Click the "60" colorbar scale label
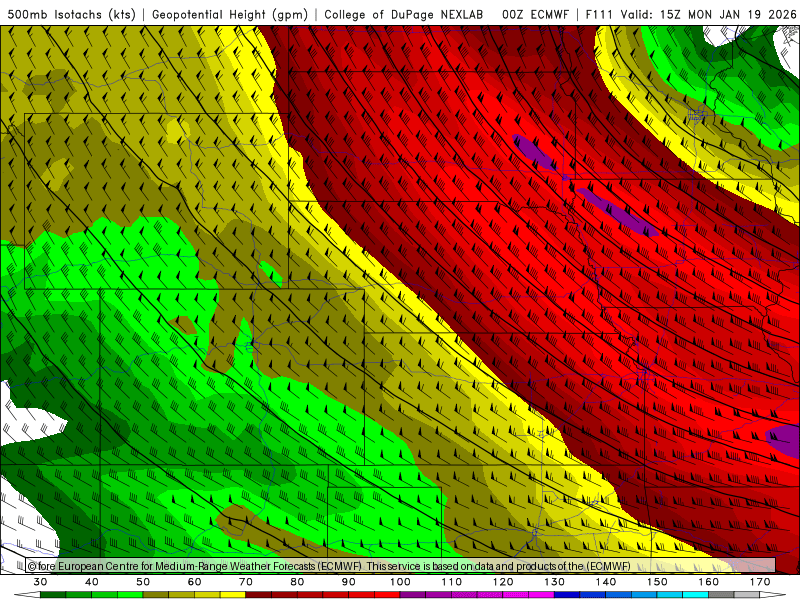Screen dimensions: 800x600 pos(194,582)
